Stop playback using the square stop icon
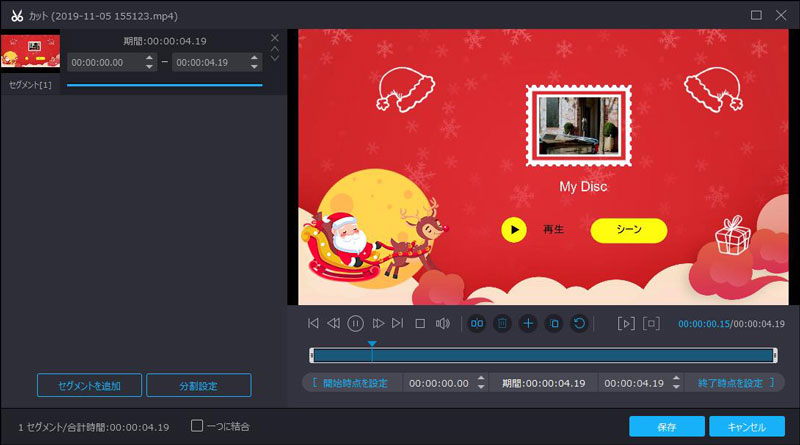This screenshot has height=445, width=800. pos(420,323)
